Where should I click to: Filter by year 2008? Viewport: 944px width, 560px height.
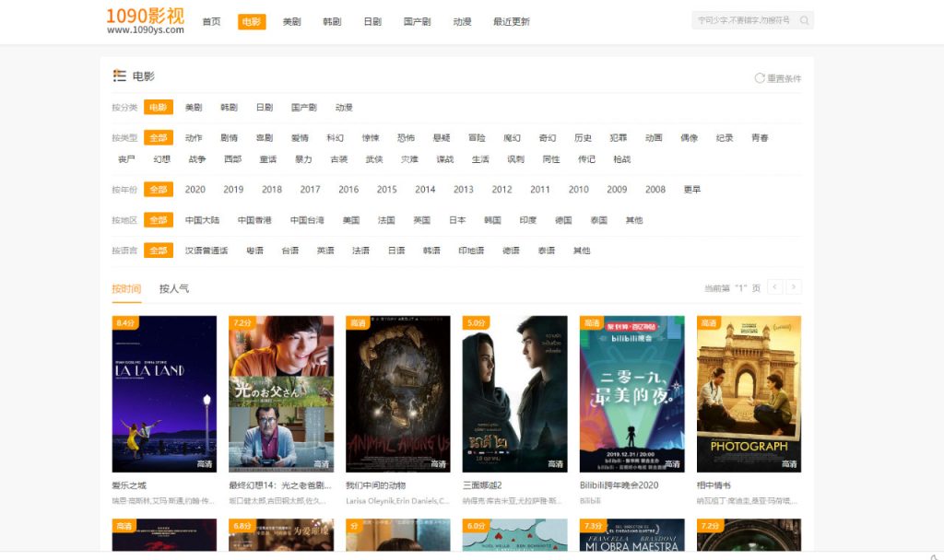(x=655, y=190)
